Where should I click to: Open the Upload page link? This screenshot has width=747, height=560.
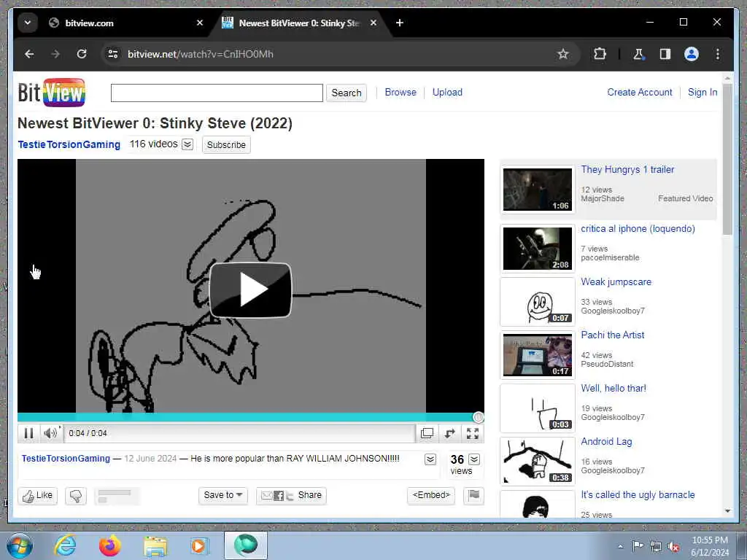point(447,93)
